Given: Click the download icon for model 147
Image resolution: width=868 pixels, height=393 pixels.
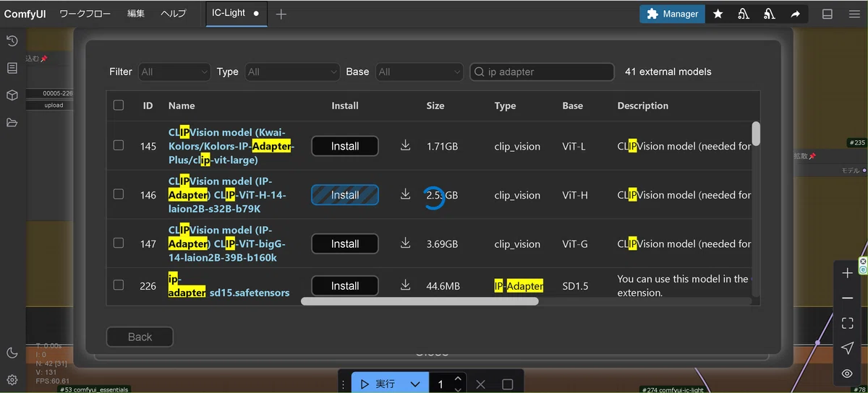Looking at the screenshot, I should tap(405, 243).
